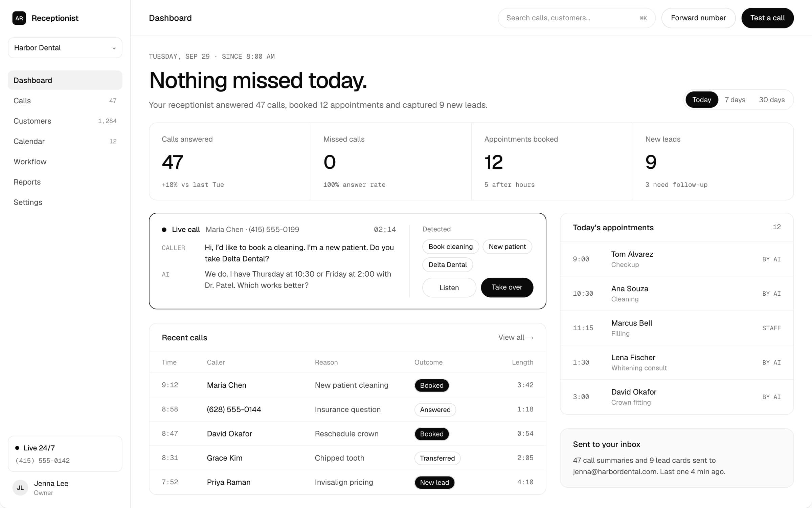Click the Time column header

[169, 362]
